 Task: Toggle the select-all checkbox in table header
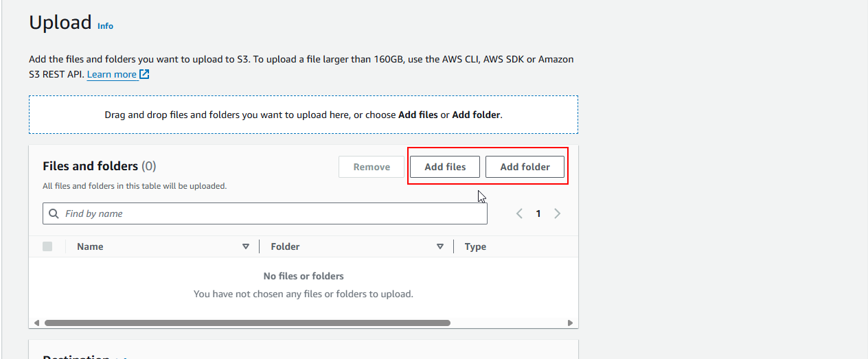(x=47, y=246)
